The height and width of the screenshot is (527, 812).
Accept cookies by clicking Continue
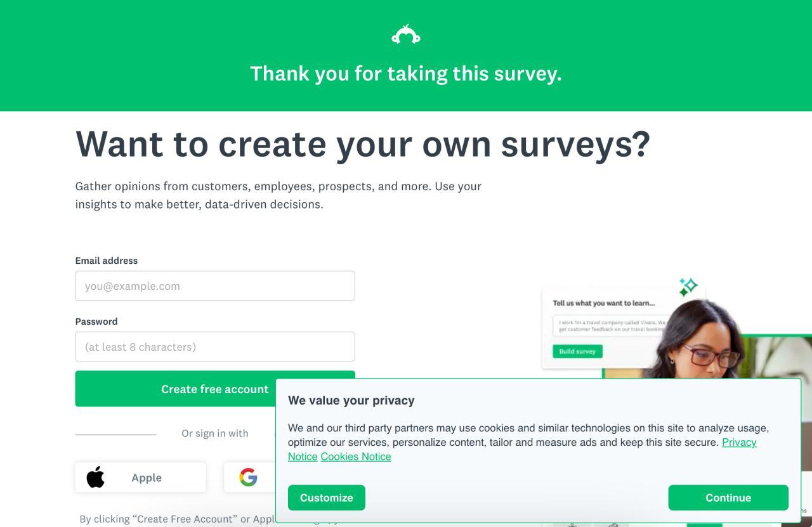pos(728,498)
